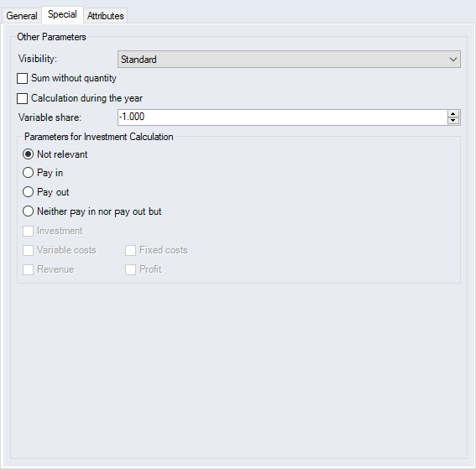Choose the Pay out option
The width and height of the screenshot is (476, 469).
tap(28, 192)
